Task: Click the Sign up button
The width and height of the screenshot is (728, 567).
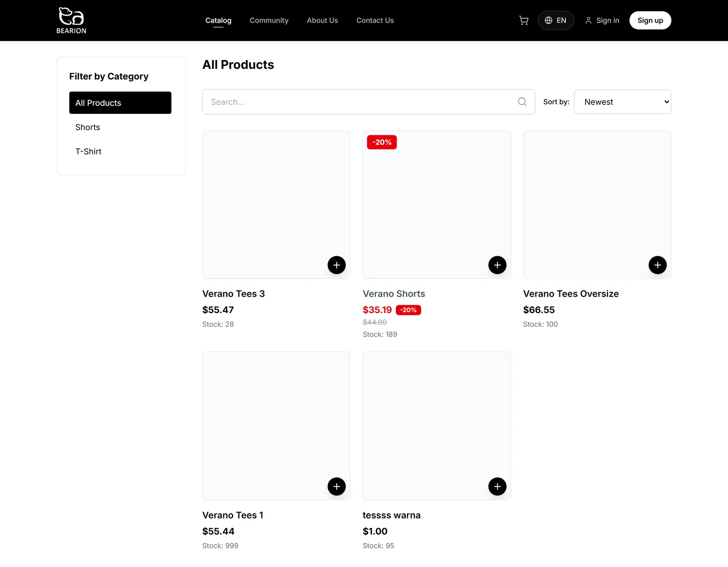Action: 650,20
